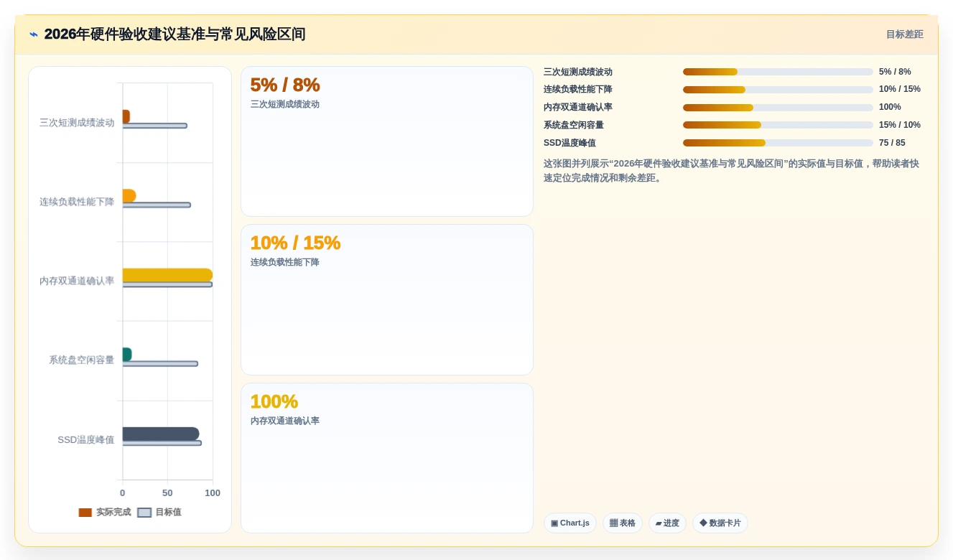Select the 数据卡片 tag chip
The width and height of the screenshot is (953, 560).
[x=720, y=523]
